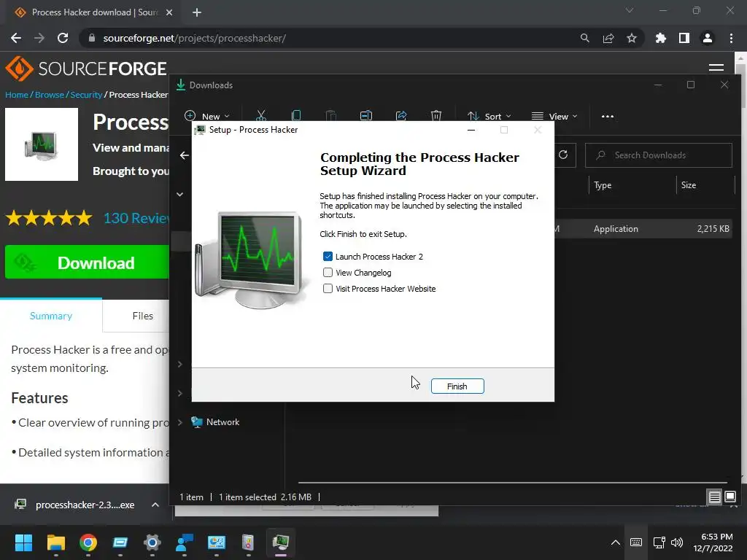The width and height of the screenshot is (747, 560).
Task: Open the Chrome profile icon
Action: click(x=708, y=38)
